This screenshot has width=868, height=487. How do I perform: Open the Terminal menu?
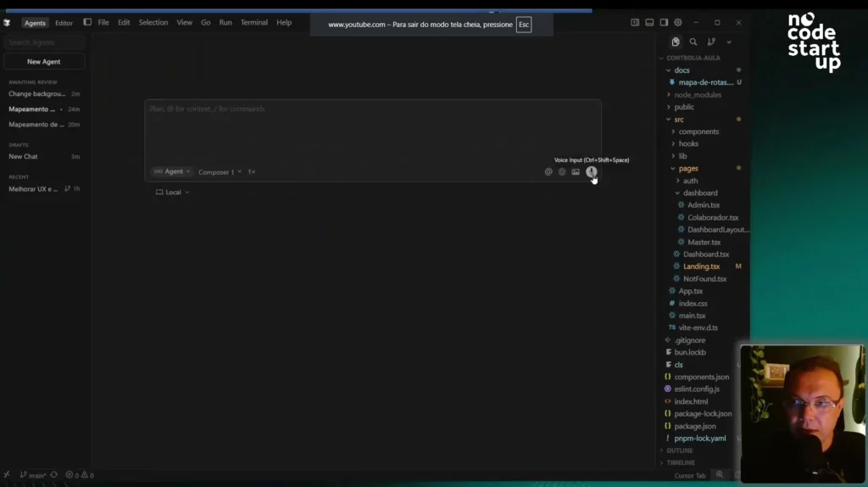(254, 23)
